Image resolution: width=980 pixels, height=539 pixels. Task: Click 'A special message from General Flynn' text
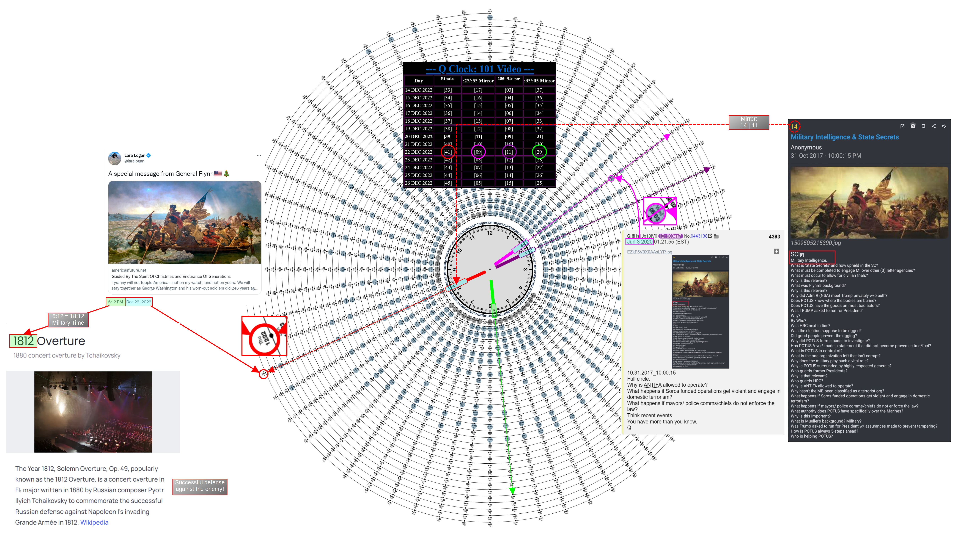(161, 174)
